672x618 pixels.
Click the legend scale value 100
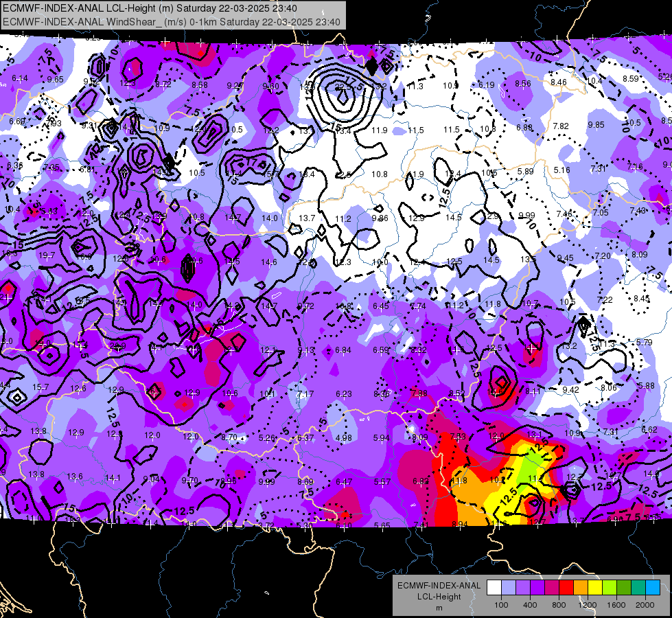501,605
